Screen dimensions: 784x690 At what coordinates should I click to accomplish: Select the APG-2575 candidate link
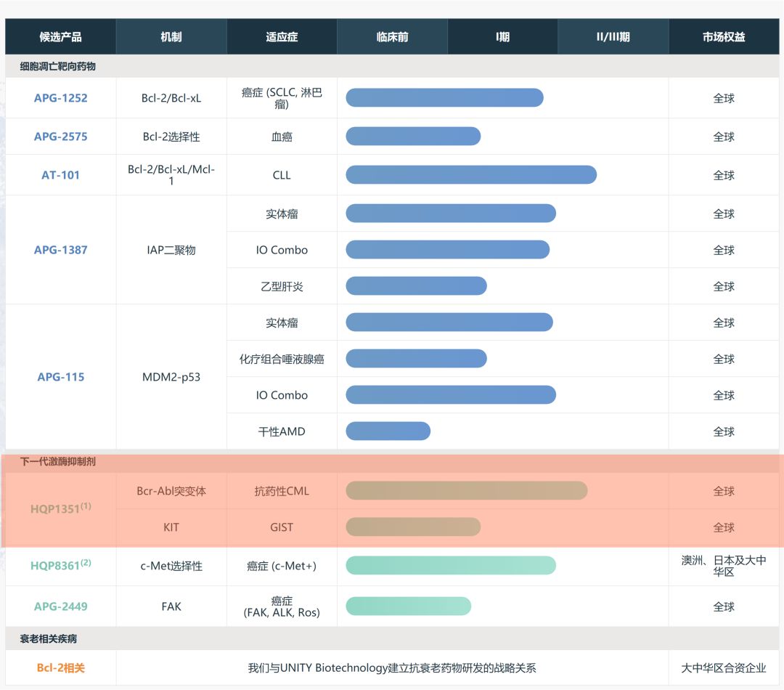[60, 136]
